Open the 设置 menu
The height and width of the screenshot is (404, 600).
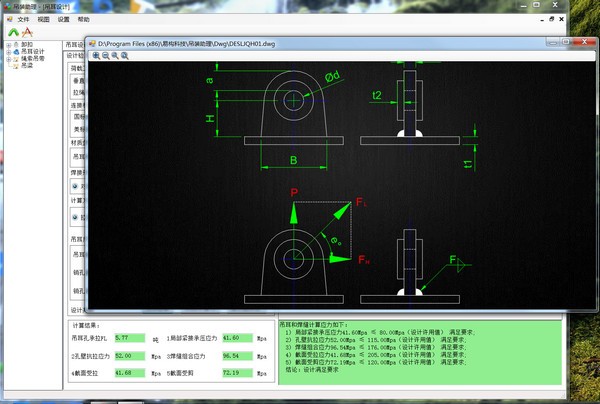[64, 19]
